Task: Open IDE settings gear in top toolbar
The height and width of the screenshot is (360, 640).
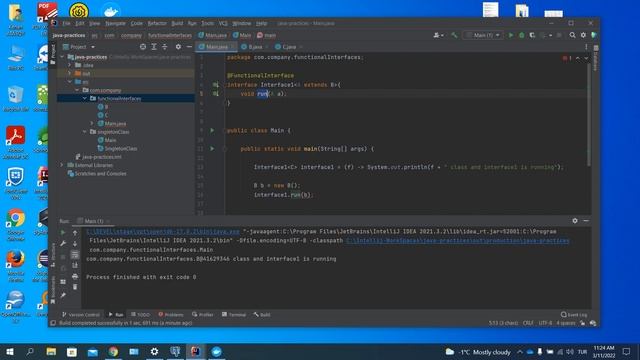Action: tap(583, 36)
